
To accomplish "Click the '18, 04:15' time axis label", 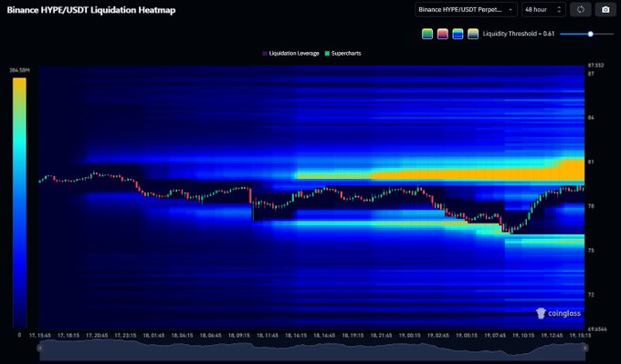I will pyautogui.click(x=182, y=336).
